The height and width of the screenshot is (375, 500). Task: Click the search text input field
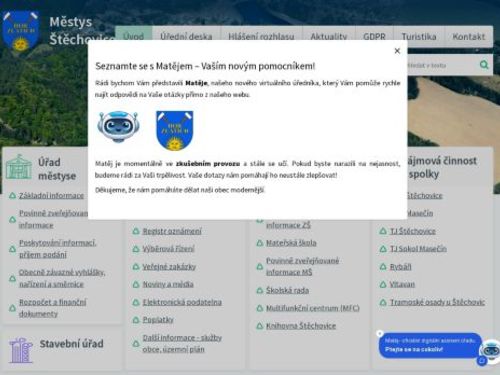pos(442,65)
